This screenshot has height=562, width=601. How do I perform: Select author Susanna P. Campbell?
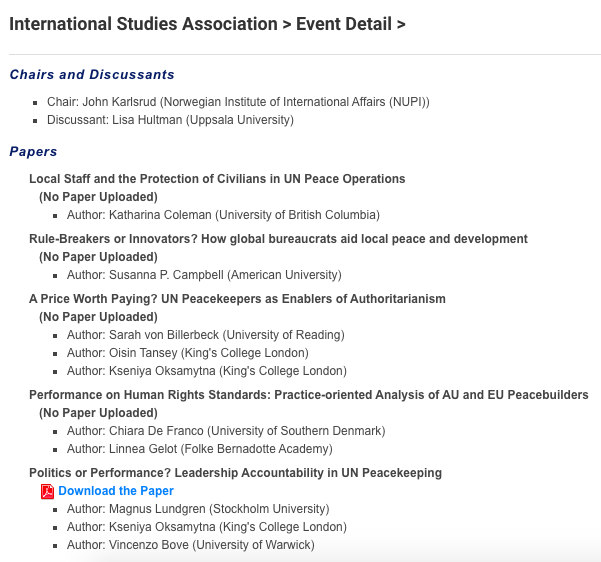(x=204, y=275)
